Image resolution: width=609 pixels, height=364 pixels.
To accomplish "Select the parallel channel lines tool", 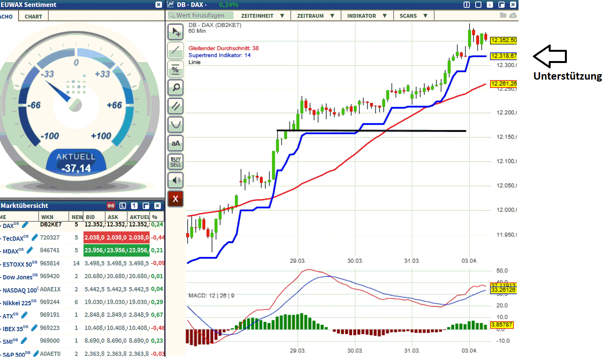I will click(176, 106).
